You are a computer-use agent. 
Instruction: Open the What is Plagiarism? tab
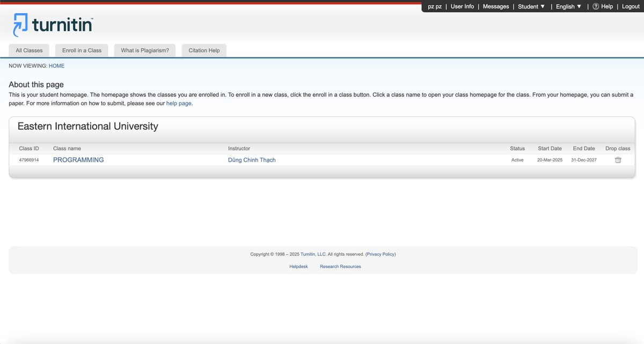145,50
